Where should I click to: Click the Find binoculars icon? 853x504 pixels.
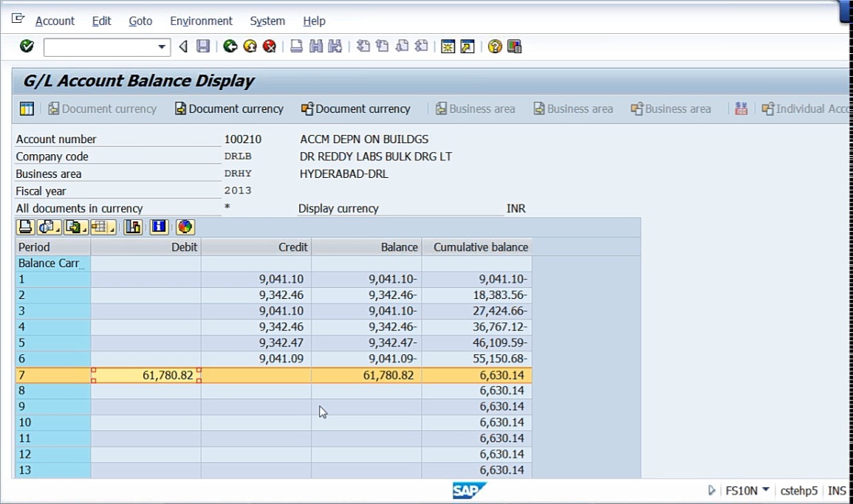pyautogui.click(x=316, y=46)
